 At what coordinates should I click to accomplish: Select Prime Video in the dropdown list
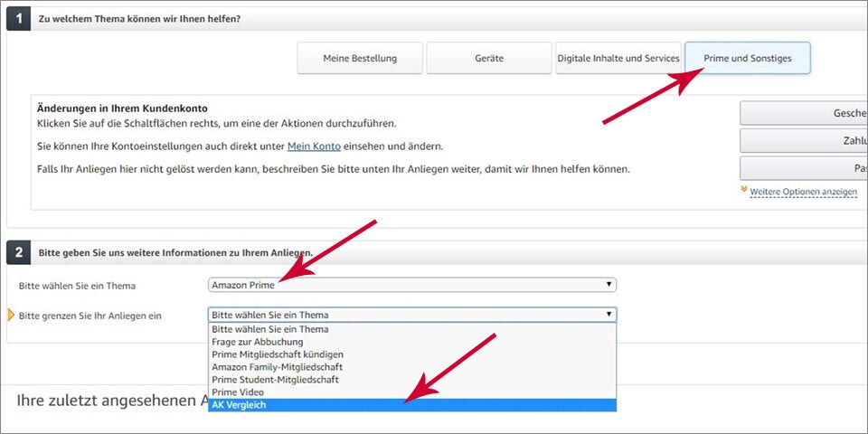(412, 392)
